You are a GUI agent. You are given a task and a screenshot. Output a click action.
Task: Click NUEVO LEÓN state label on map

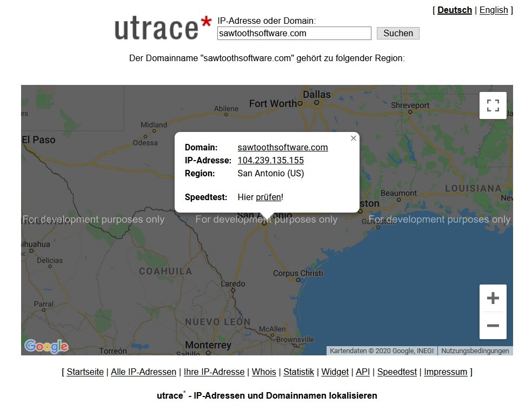click(x=218, y=322)
